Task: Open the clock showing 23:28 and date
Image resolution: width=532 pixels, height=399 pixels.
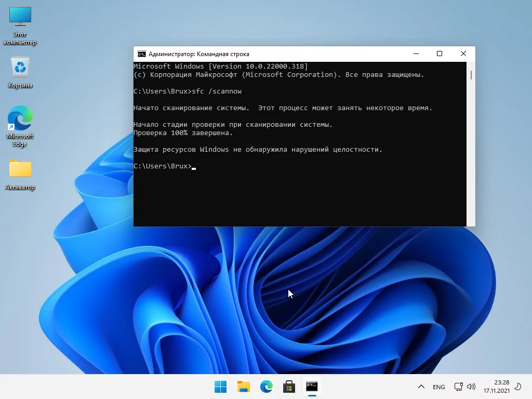Action: [x=497, y=387]
